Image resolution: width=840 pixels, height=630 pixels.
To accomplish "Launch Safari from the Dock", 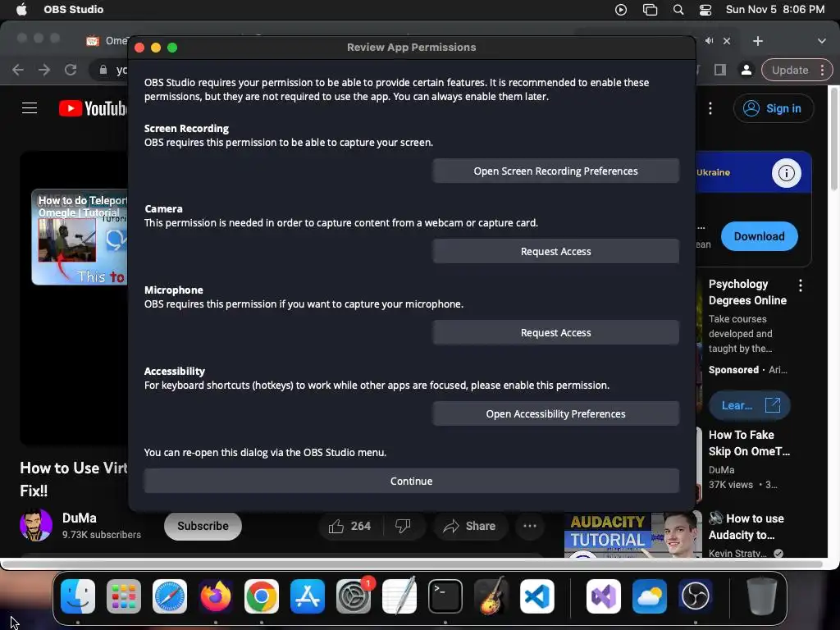I will click(x=170, y=596).
